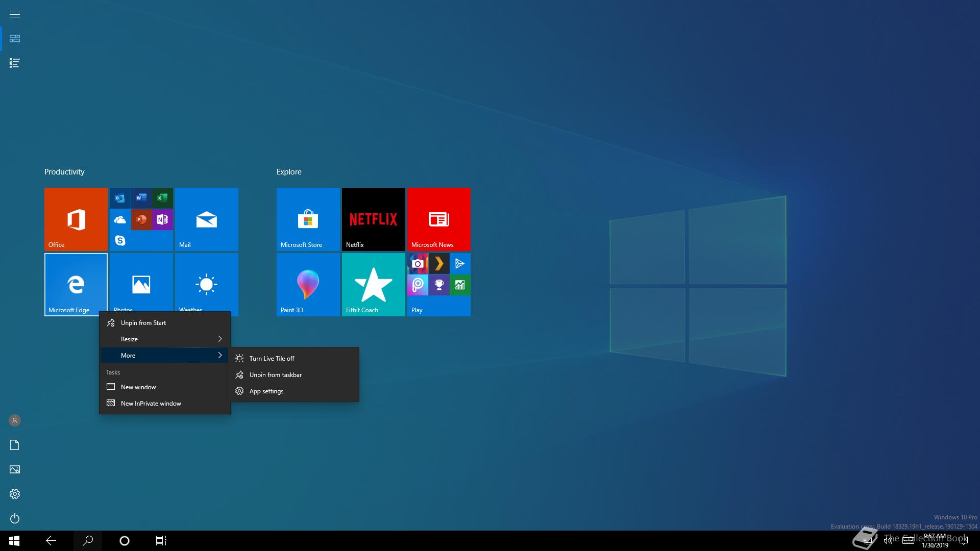Viewport: 980px width, 551px height.
Task: Expand the Resize submenu
Action: coord(164,339)
